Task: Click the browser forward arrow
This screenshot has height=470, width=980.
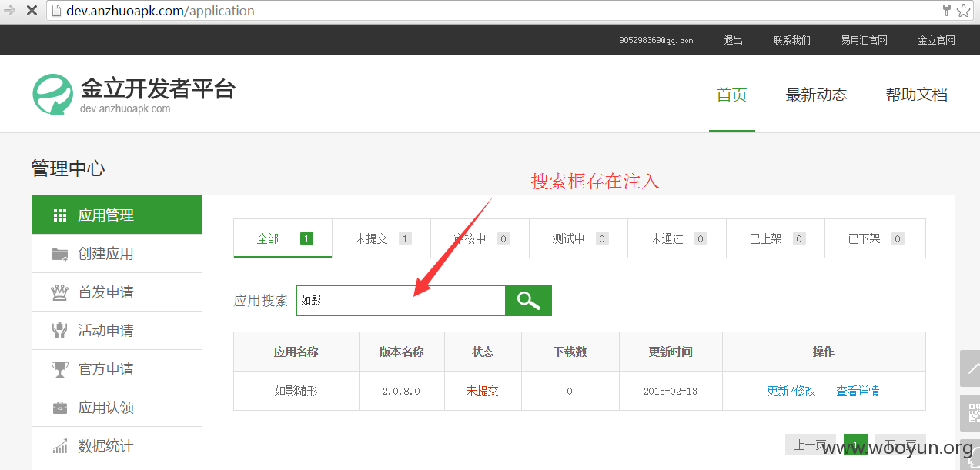Action: (x=10, y=11)
